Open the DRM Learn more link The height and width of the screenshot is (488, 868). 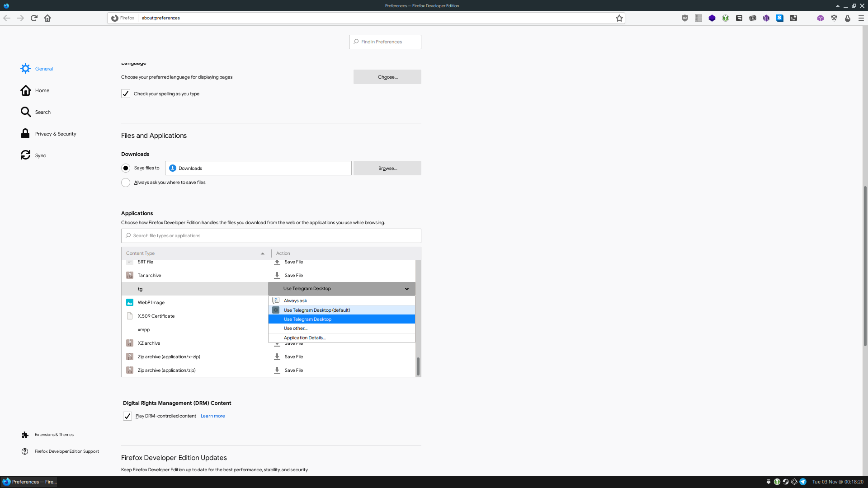212,416
